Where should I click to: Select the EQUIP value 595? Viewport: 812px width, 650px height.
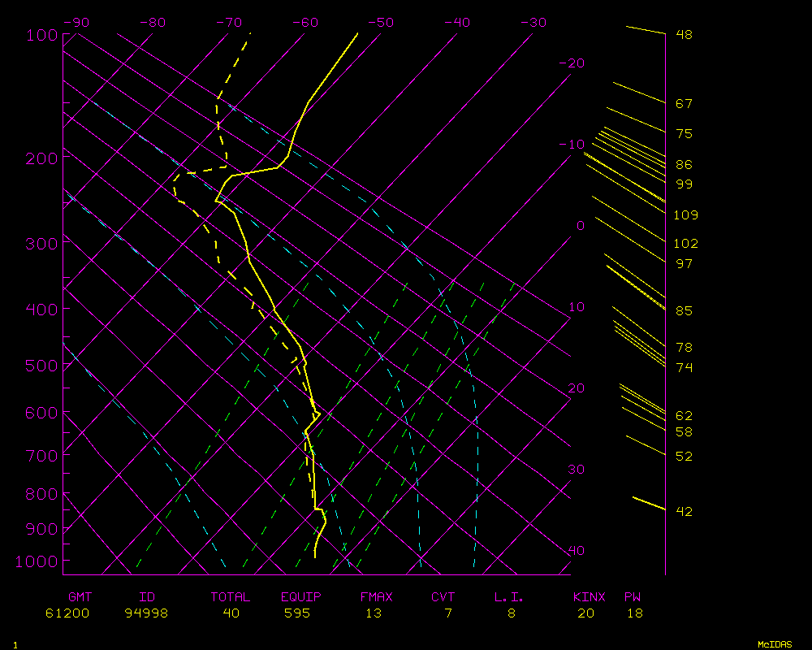[297, 613]
